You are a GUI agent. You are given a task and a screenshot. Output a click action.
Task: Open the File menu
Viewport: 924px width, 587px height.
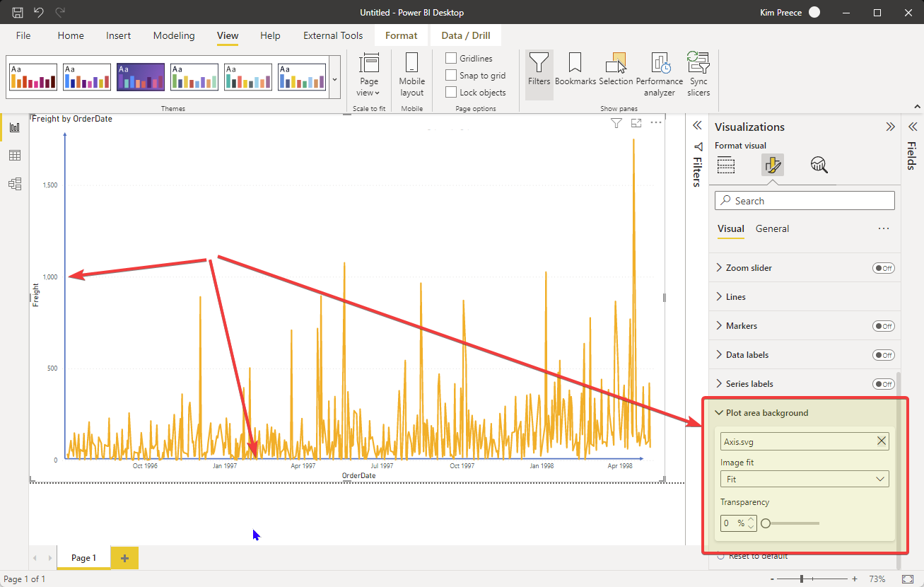23,35
